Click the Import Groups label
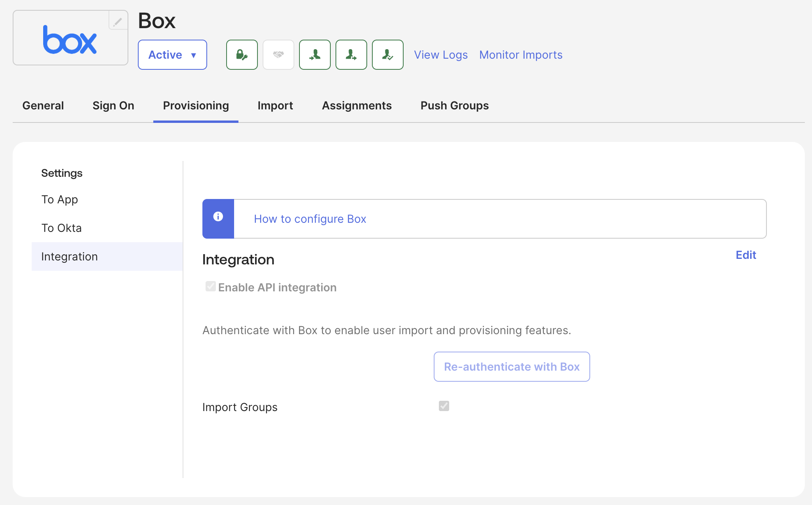The width and height of the screenshot is (812, 505). click(240, 407)
